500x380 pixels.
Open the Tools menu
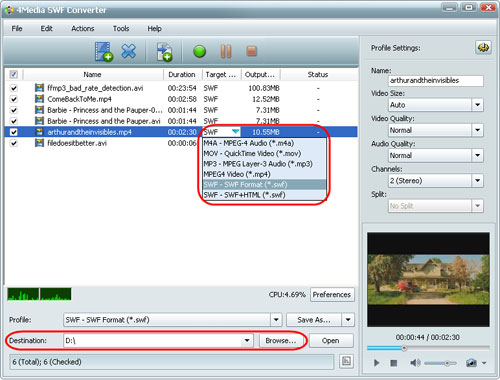[x=121, y=29]
